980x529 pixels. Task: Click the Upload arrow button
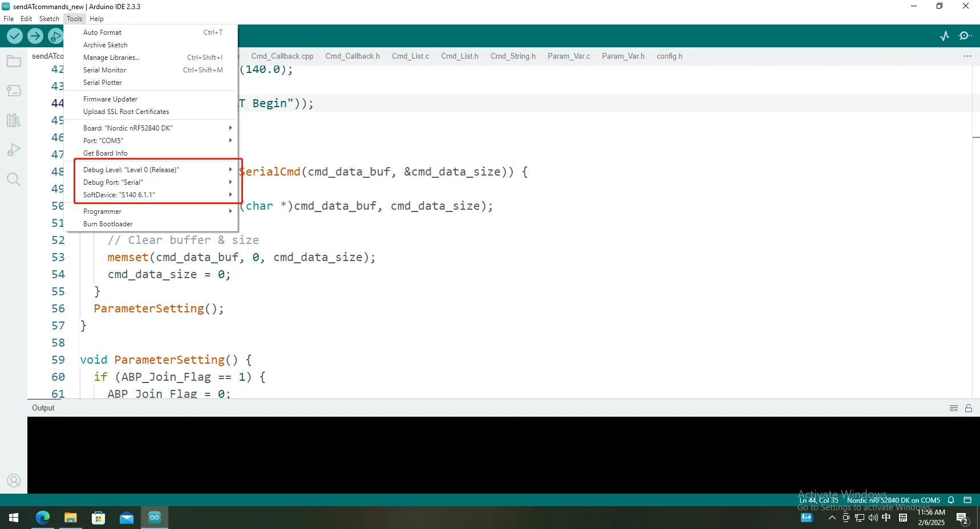[x=35, y=36]
